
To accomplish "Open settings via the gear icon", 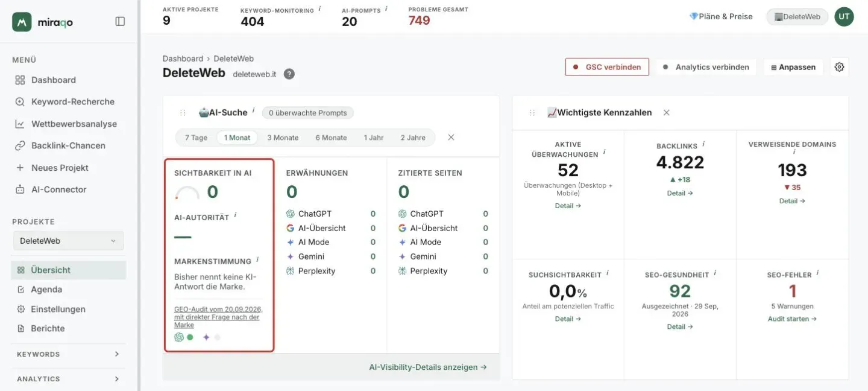I will (x=839, y=67).
